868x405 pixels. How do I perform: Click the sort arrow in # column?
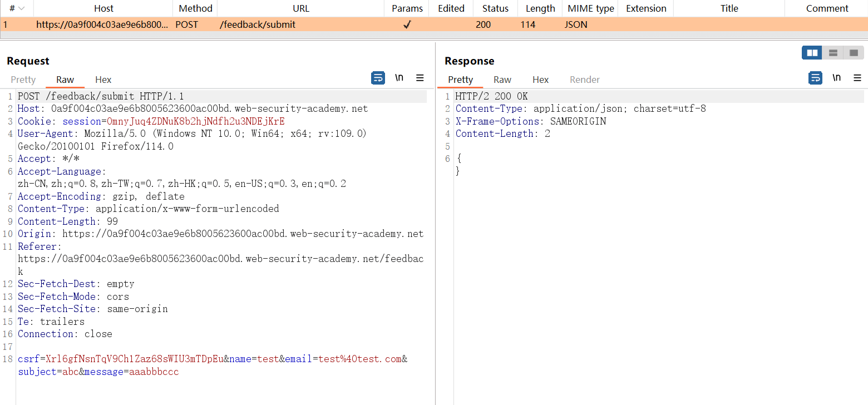tap(22, 8)
